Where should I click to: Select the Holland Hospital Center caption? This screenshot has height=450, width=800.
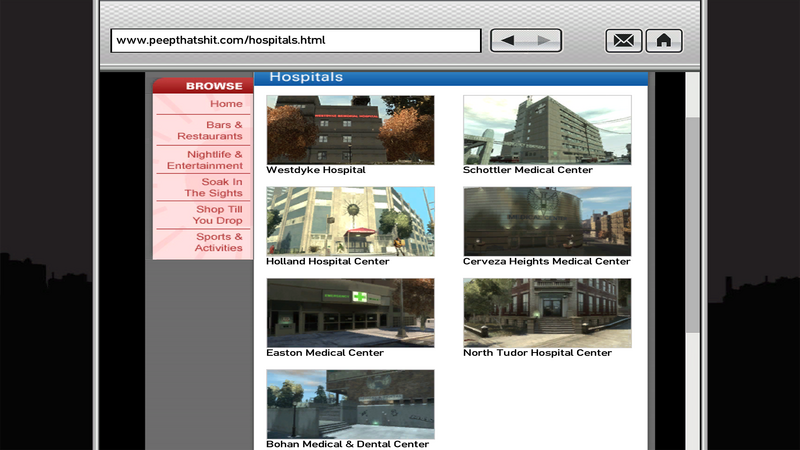(328, 261)
